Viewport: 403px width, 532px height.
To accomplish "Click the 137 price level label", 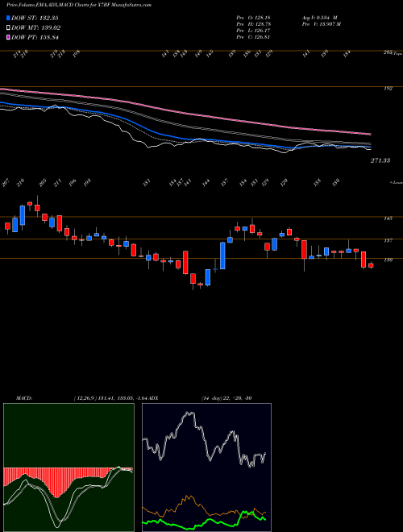I will tap(388, 240).
